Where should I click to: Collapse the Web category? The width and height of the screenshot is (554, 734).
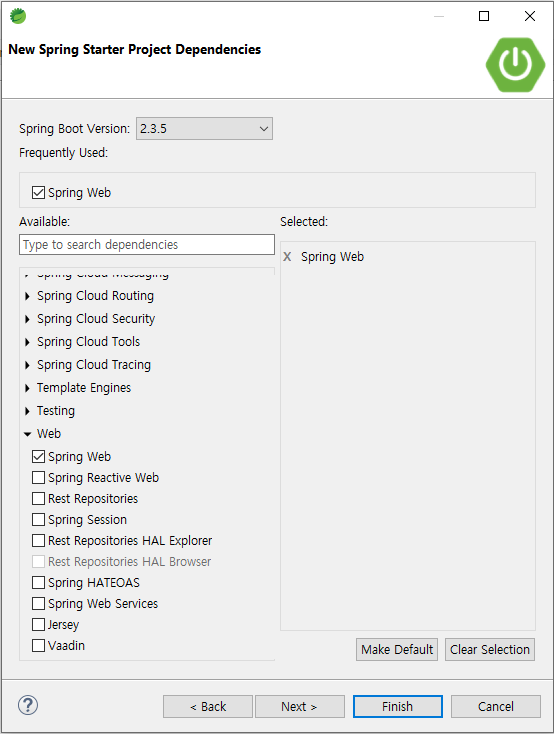pos(28,434)
